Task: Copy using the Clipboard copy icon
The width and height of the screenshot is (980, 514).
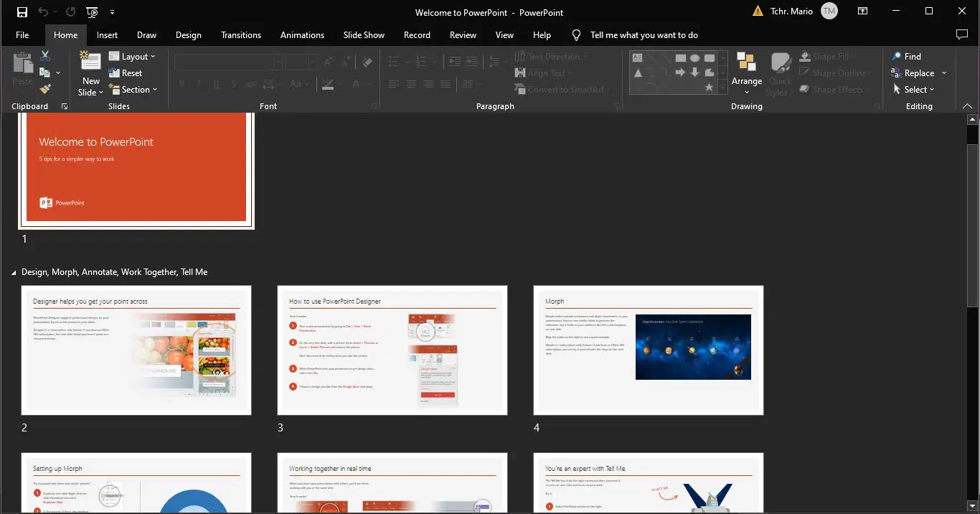Action: (45, 73)
